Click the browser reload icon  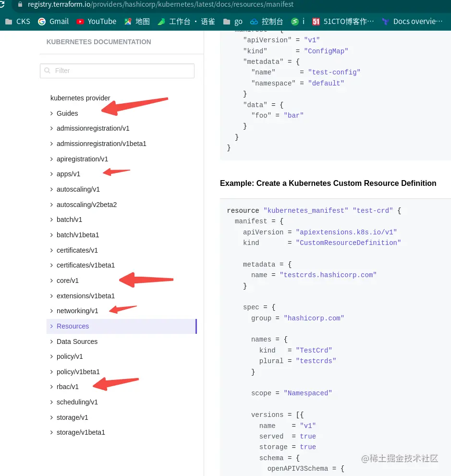[1, 4]
